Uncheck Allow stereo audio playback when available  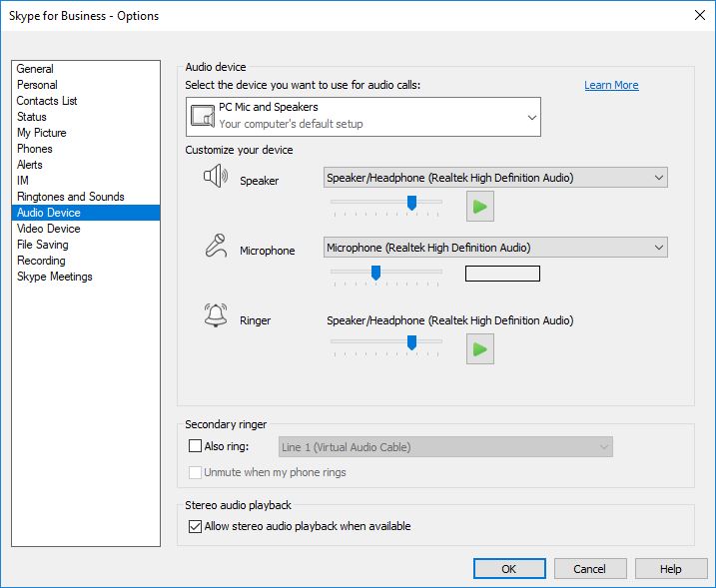point(195,526)
